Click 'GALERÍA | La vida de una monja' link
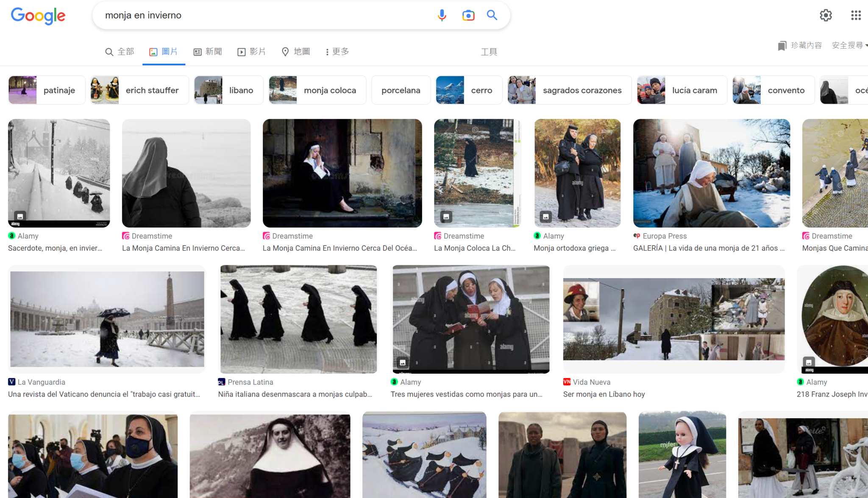 pyautogui.click(x=709, y=248)
